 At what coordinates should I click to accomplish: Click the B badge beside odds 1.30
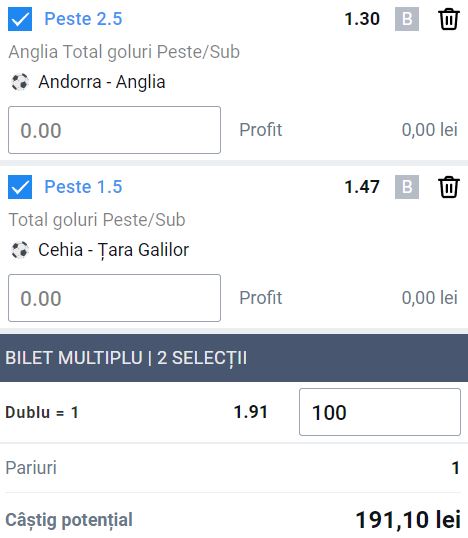pyautogui.click(x=407, y=19)
